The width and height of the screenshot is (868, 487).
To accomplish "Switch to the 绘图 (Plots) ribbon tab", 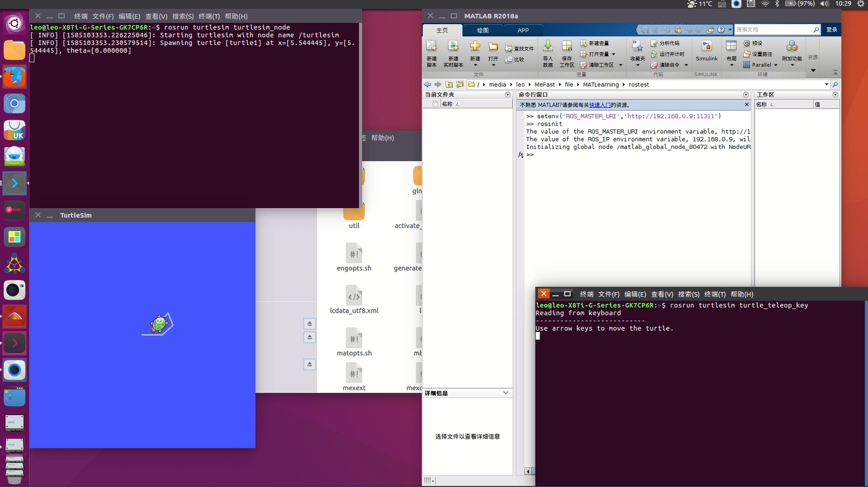I will (483, 30).
